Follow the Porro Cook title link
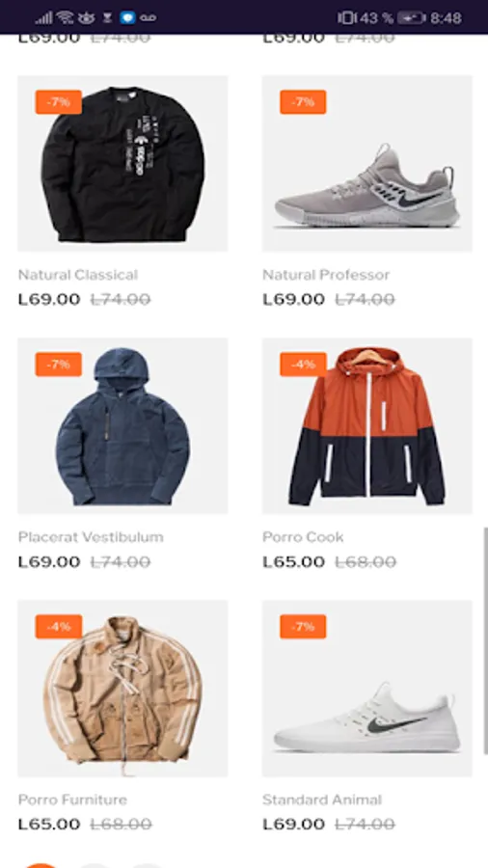Image resolution: width=488 pixels, height=868 pixels. 303,537
